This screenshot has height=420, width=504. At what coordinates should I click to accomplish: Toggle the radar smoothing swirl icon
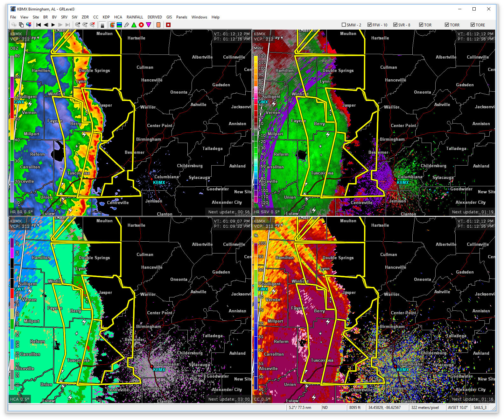coord(112,25)
